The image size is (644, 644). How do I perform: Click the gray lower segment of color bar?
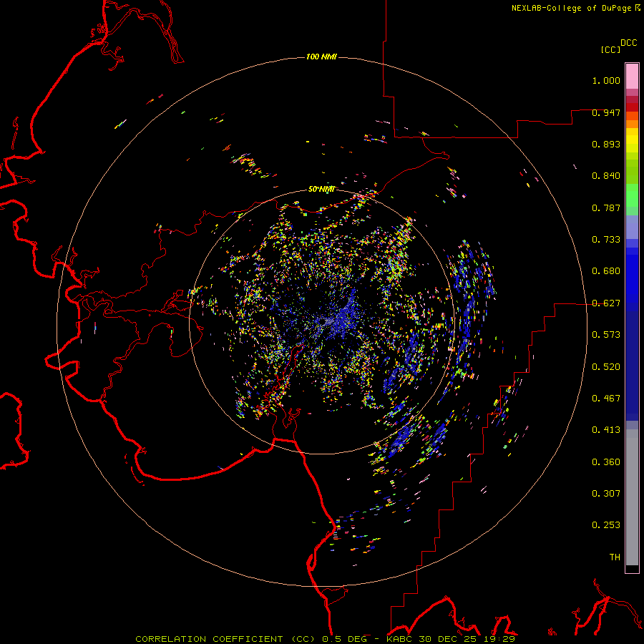pyautogui.click(x=632, y=497)
